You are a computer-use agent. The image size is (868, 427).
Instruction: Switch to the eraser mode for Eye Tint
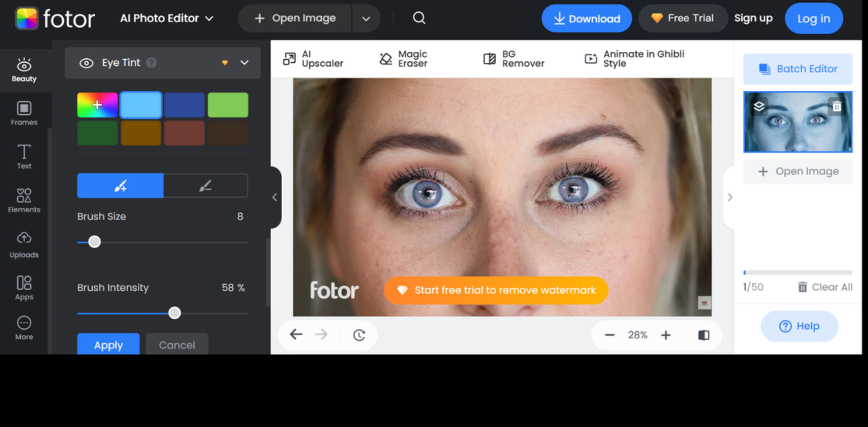(206, 185)
